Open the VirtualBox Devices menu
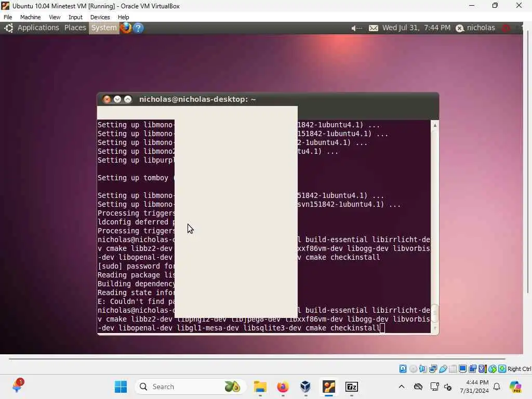Image resolution: width=532 pixels, height=399 pixels. coord(100,17)
